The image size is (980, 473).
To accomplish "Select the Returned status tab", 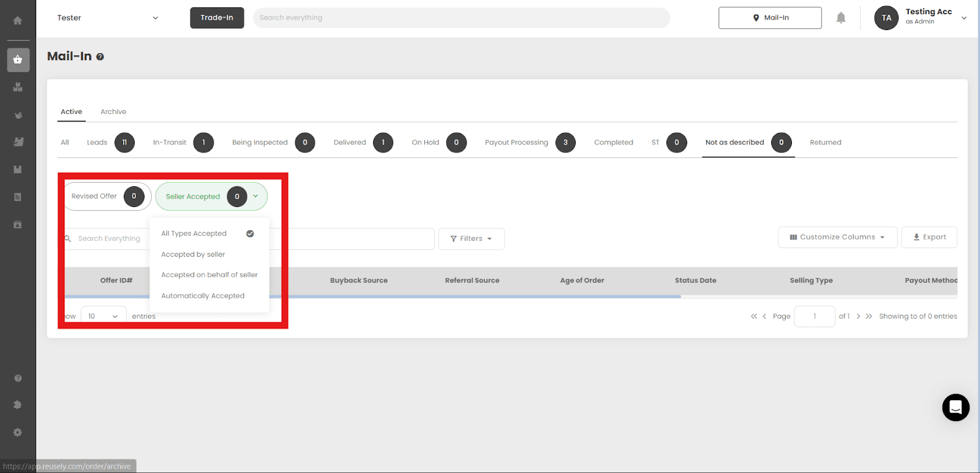I will [826, 143].
